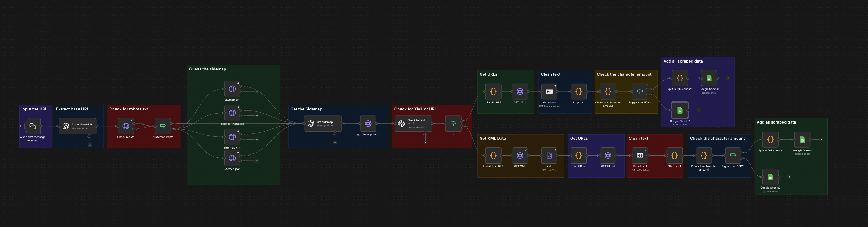Select the 'Strip text1' code node

(x=674, y=156)
